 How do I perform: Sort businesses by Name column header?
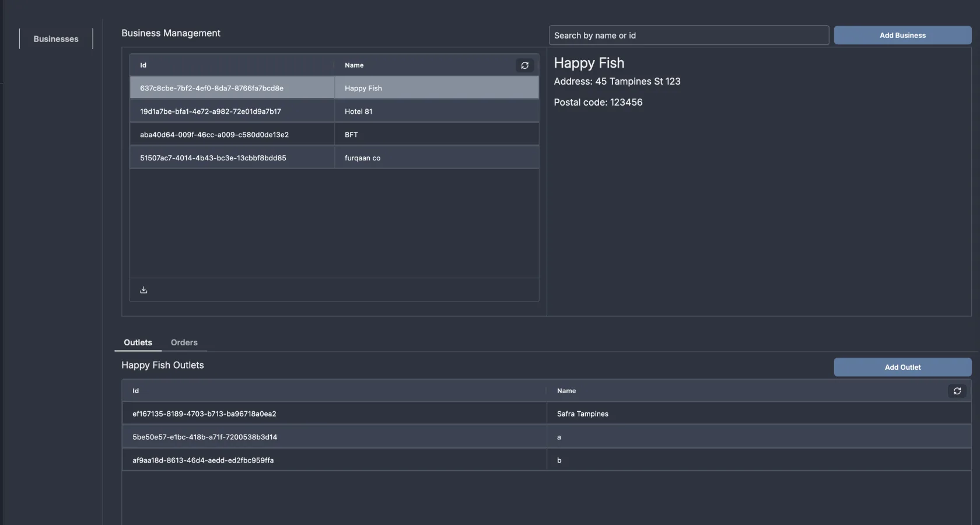pyautogui.click(x=354, y=65)
